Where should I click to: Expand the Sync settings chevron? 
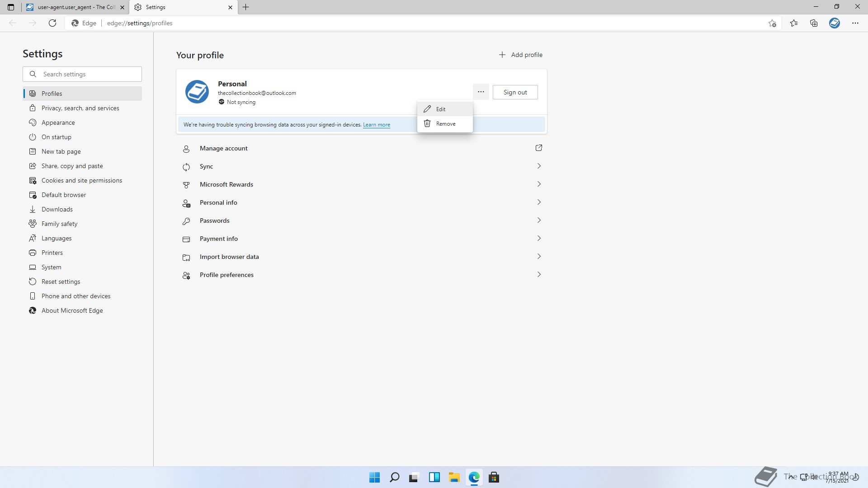coord(539,166)
